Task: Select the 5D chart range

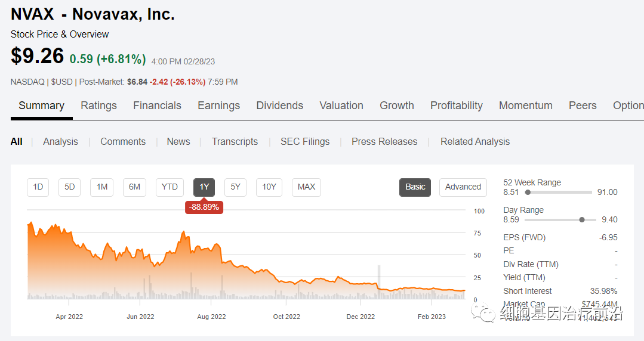Action: [69, 187]
